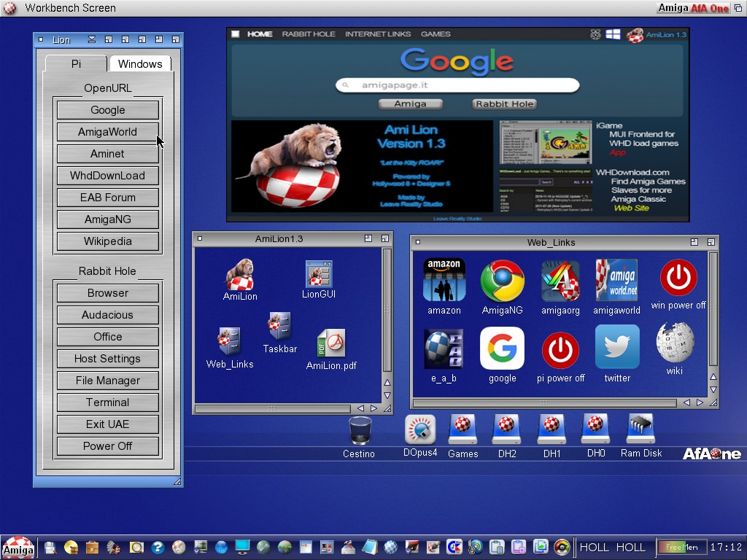
Task: Click the Amiga start button in taskbar
Action: point(18,548)
